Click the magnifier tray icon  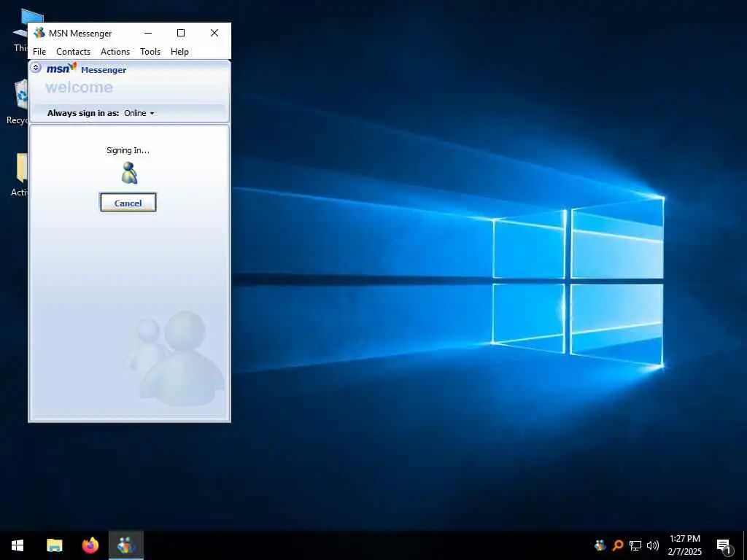(x=618, y=545)
